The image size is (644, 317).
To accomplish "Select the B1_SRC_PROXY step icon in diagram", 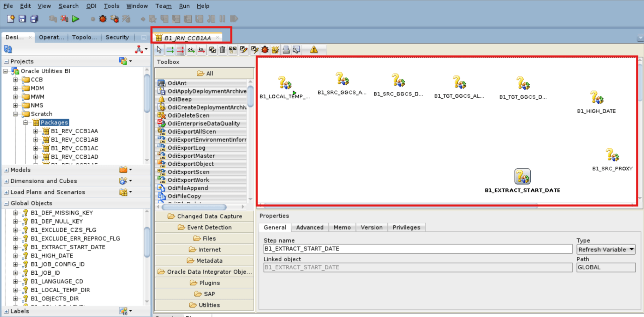I will [x=612, y=155].
